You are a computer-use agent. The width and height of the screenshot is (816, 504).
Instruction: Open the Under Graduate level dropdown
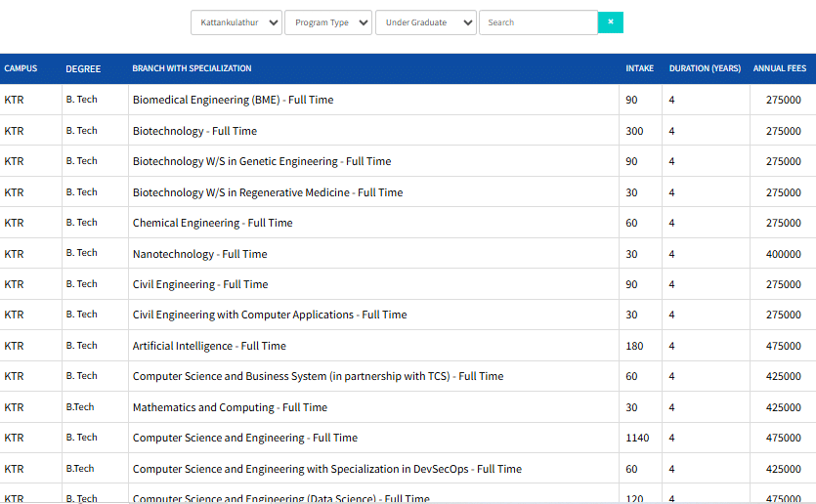point(425,22)
